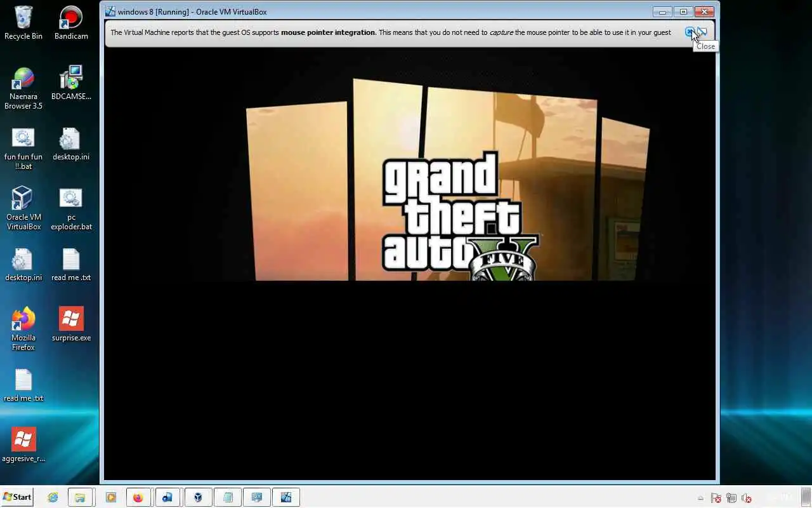
Task: Open the Start menu
Action: point(17,497)
